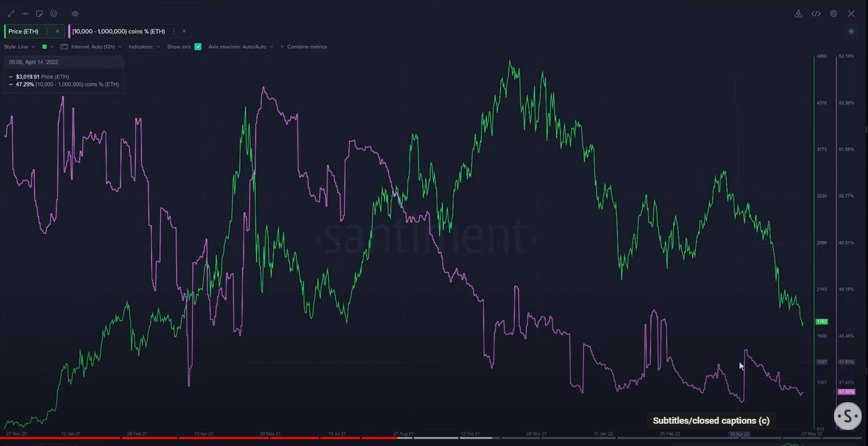Click the Subtitles/closed captions (c) tooltip
Image resolution: width=868 pixels, height=446 pixels.
point(711,421)
